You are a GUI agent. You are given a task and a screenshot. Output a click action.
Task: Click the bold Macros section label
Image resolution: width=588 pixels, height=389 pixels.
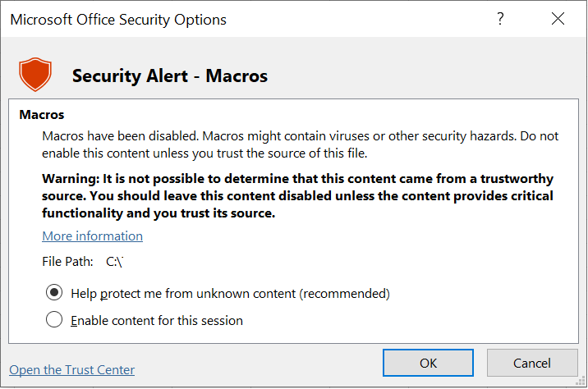[x=42, y=115]
